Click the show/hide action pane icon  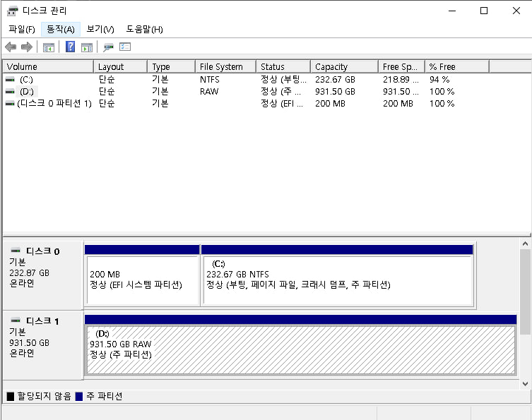(x=87, y=47)
